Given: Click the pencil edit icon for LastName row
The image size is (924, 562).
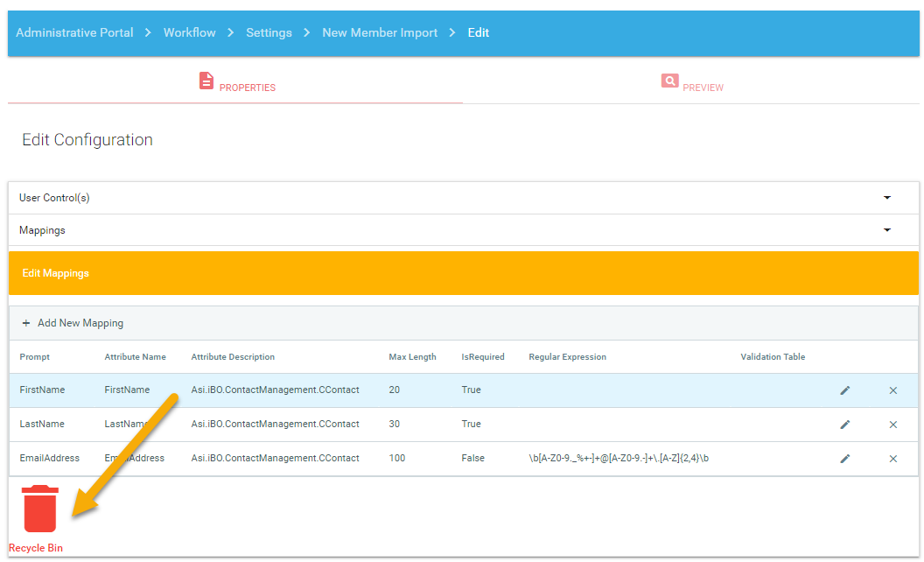Looking at the screenshot, I should pyautogui.click(x=844, y=425).
